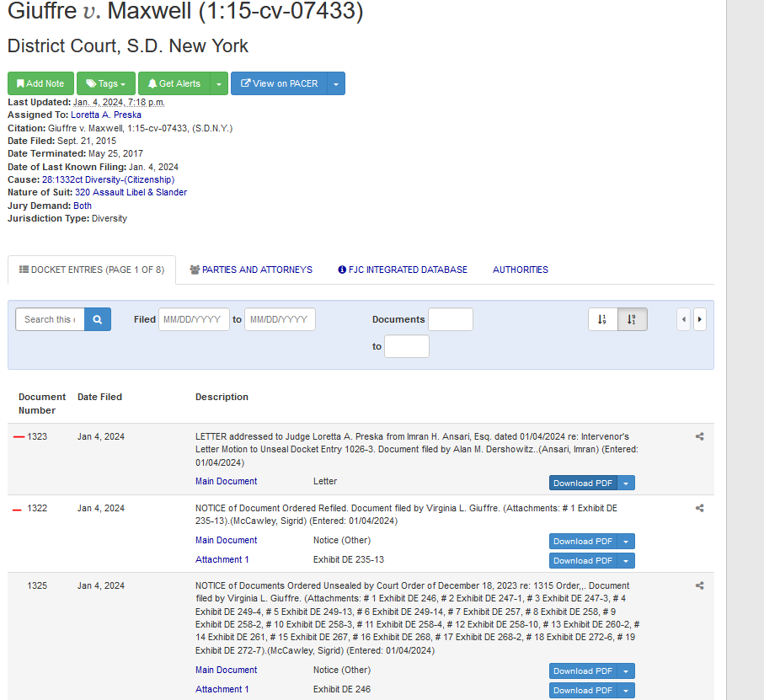Open Attachment 1 Exhibit DE 235-13
The image size is (764, 700).
click(x=222, y=559)
